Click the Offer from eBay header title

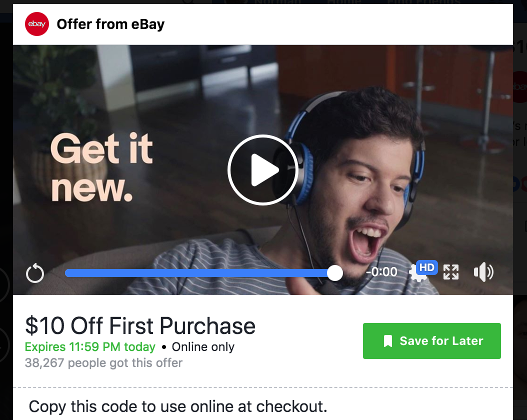coord(110,24)
